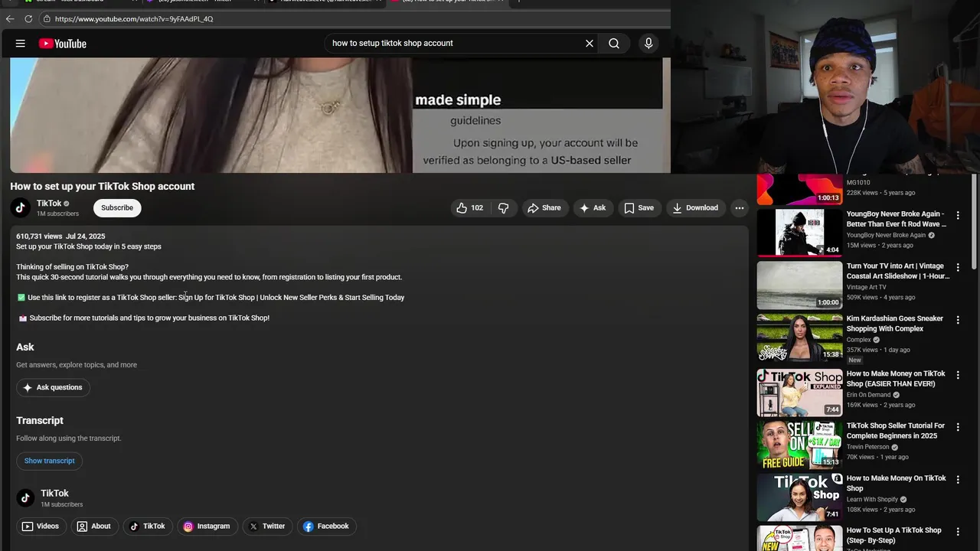Like the video with thumbs up

click(469, 207)
